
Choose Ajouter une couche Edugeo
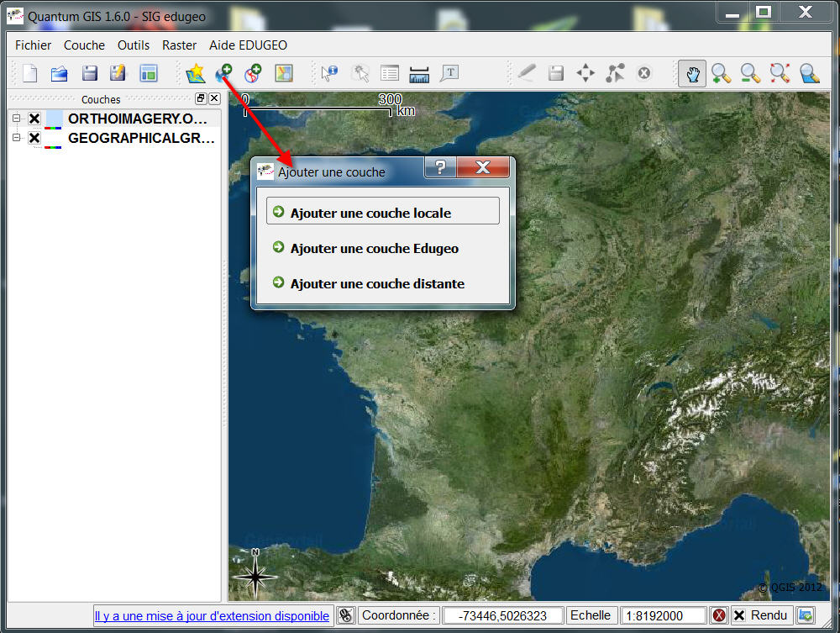point(383,248)
